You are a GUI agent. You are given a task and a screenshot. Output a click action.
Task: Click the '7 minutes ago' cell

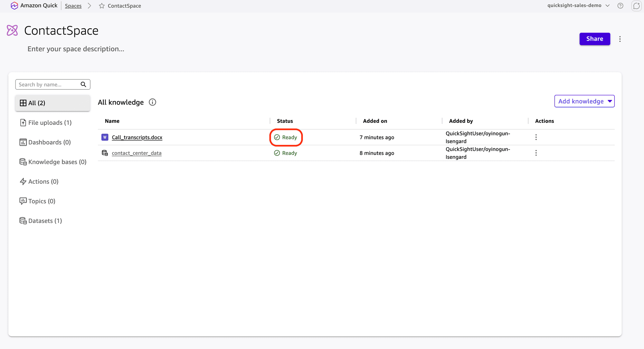[x=377, y=137]
